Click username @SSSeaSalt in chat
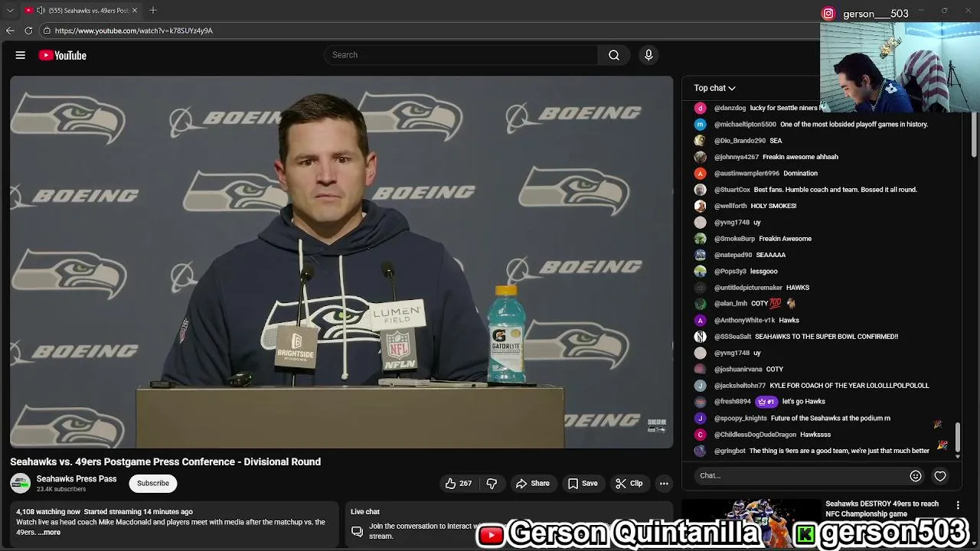The image size is (980, 551). click(733, 337)
